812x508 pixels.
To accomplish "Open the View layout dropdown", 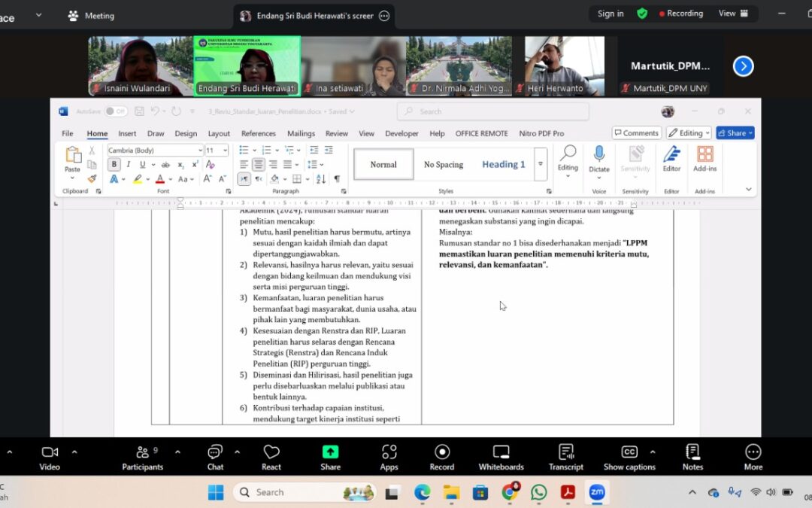I will click(x=733, y=14).
